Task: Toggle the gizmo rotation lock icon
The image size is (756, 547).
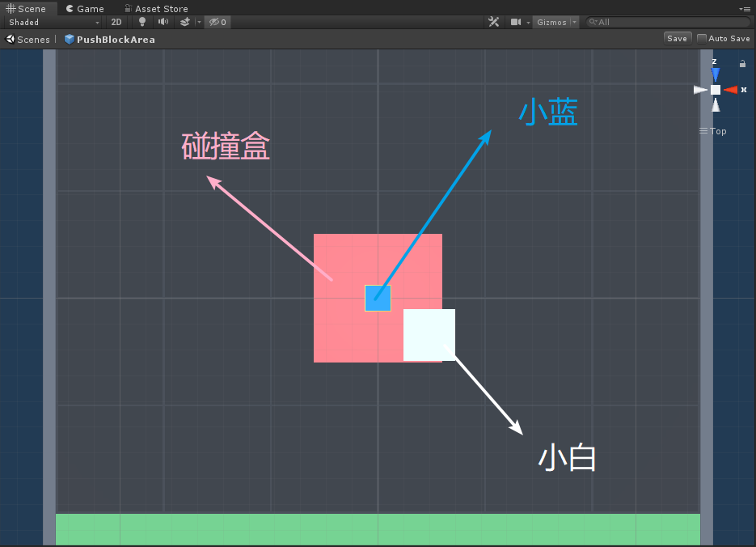Action: pyautogui.click(x=742, y=64)
